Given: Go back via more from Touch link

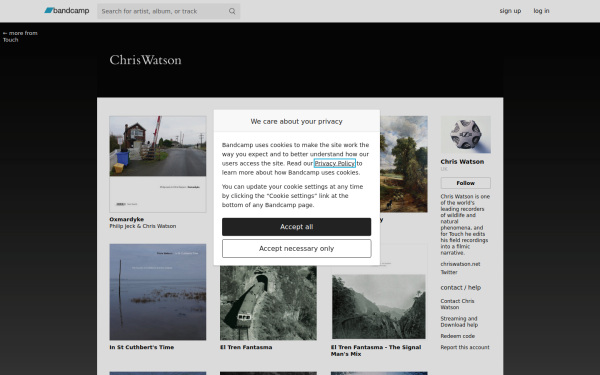Looking at the screenshot, I should 20,36.
